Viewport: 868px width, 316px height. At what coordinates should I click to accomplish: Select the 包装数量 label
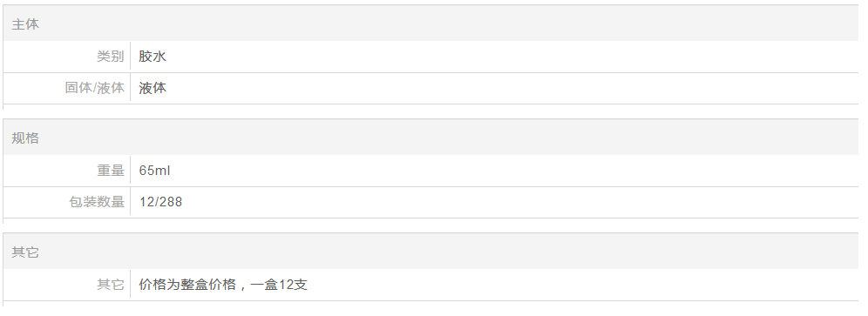point(97,202)
